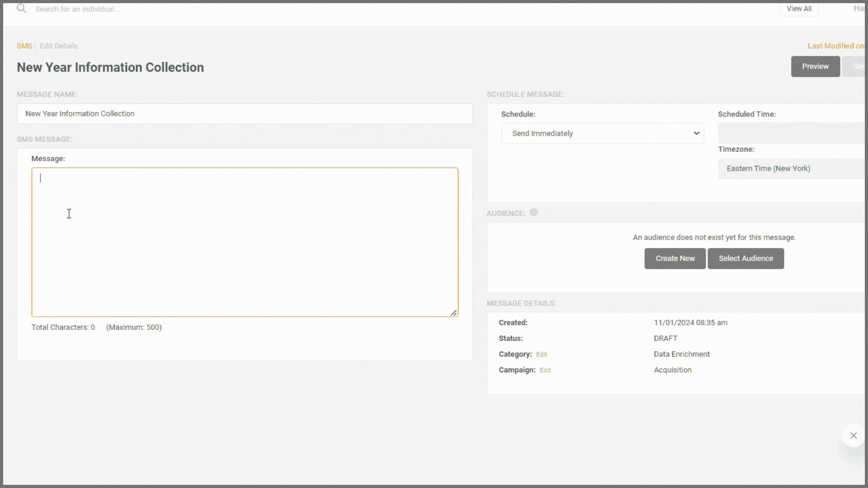Screen dimensions: 868x488
Task: Click inside the SMS Message textarea
Action: point(245,242)
